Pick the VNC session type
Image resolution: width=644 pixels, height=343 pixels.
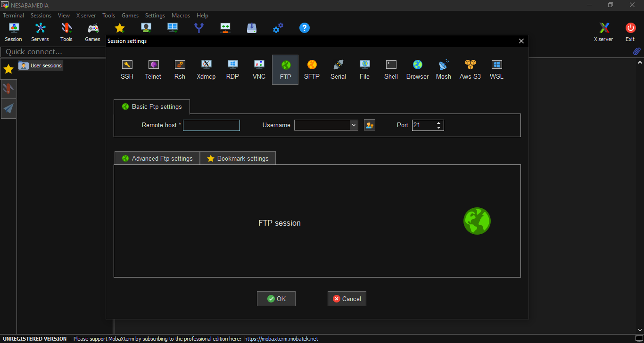click(259, 69)
